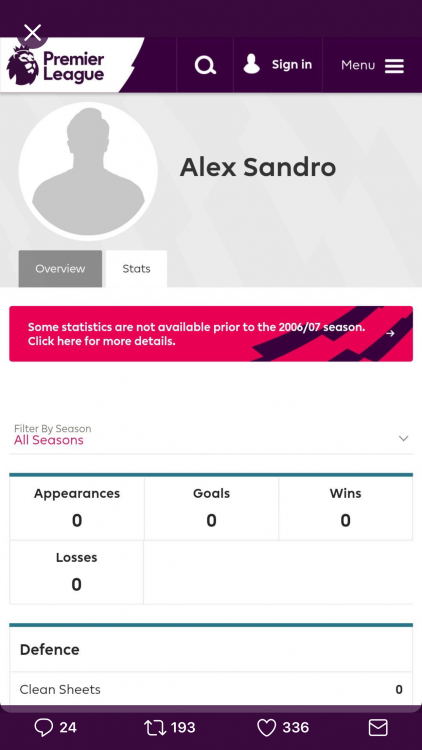Click the Sign in link
The image size is (422, 750).
[292, 65]
